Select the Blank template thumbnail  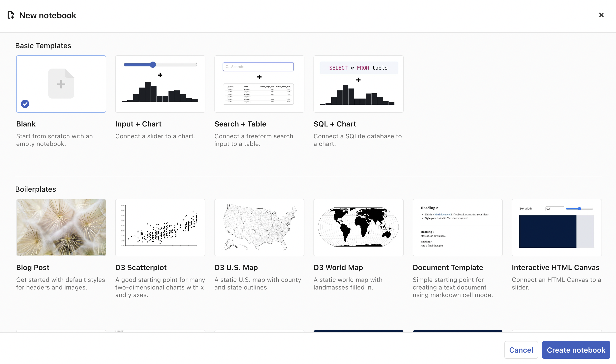(61, 84)
